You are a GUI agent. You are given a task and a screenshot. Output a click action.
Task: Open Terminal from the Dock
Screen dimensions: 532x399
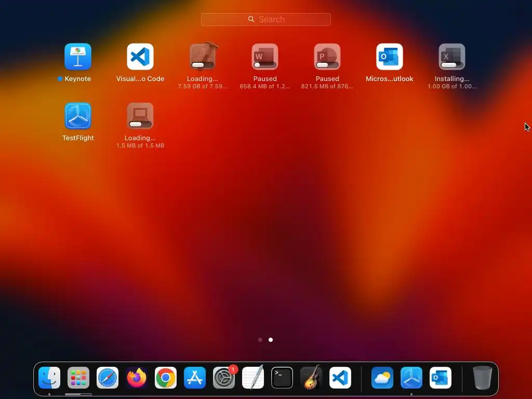[282, 378]
